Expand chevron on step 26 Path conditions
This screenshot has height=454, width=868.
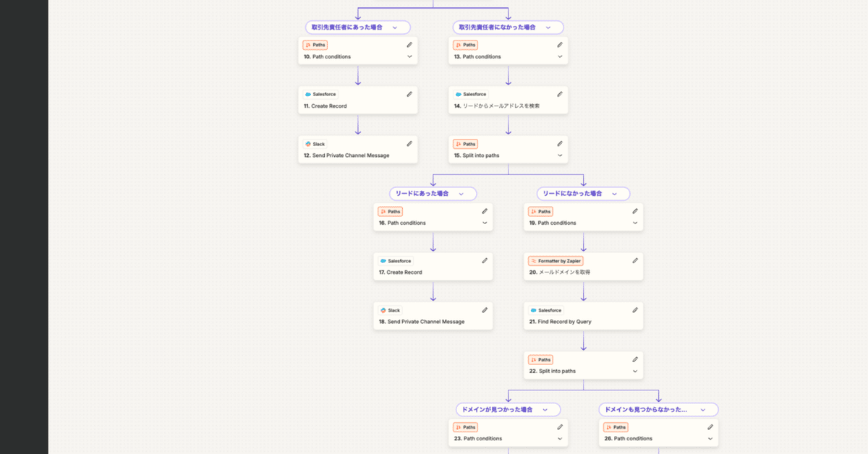coord(710,438)
